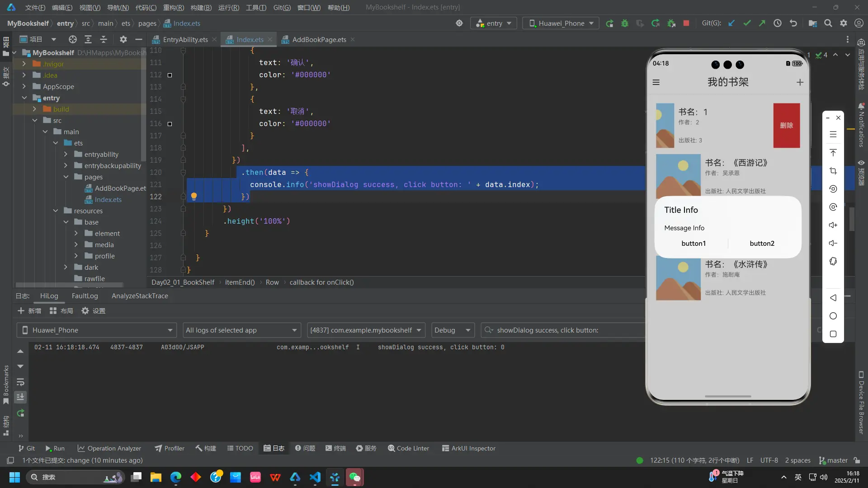Screen dimensions: 868x488
Task: Expand the build folder in project tree
Action: tap(34, 109)
